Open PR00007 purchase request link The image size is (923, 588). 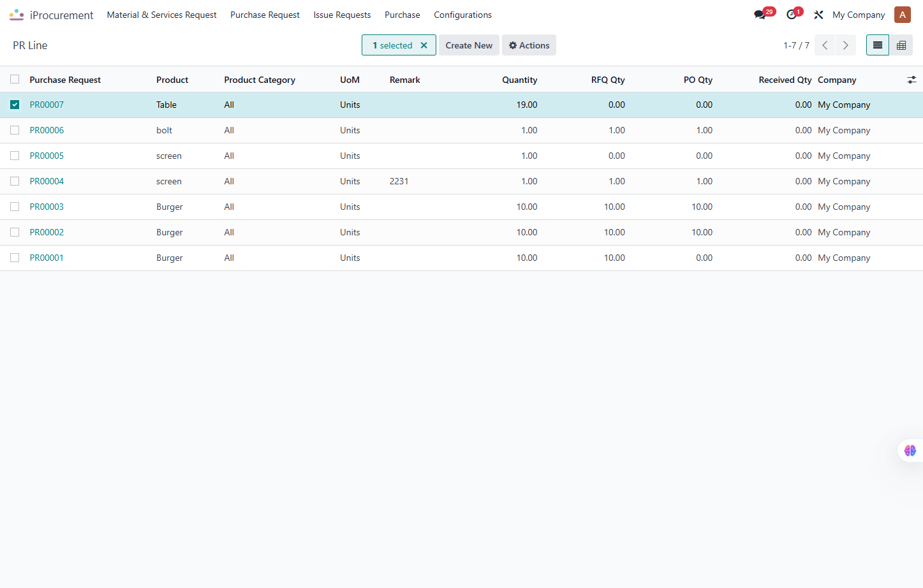(x=47, y=105)
